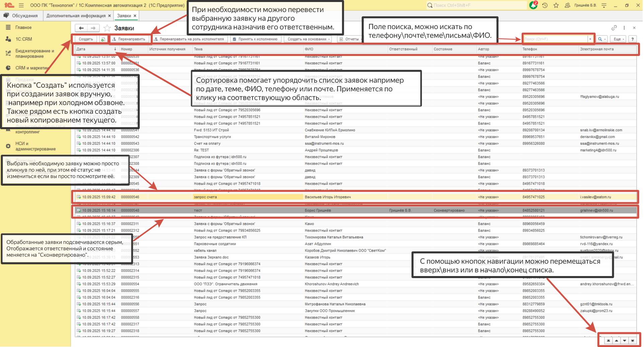
Task: Open the main menu hamburger icon
Action: [x=21, y=5]
